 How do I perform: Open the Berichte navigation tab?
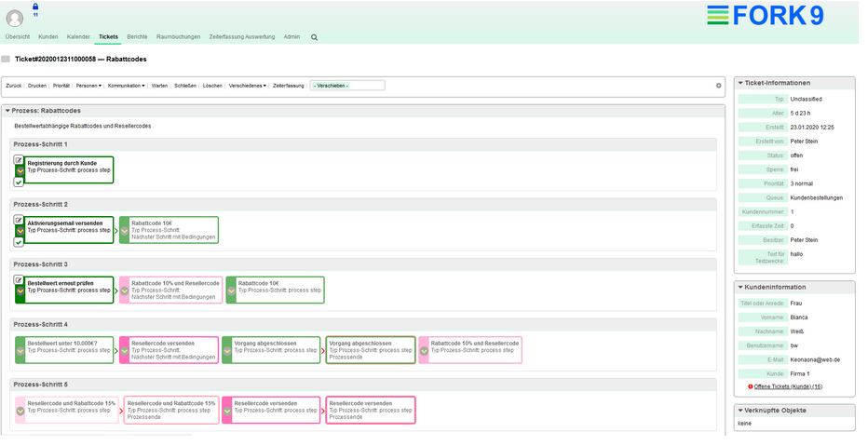[137, 37]
